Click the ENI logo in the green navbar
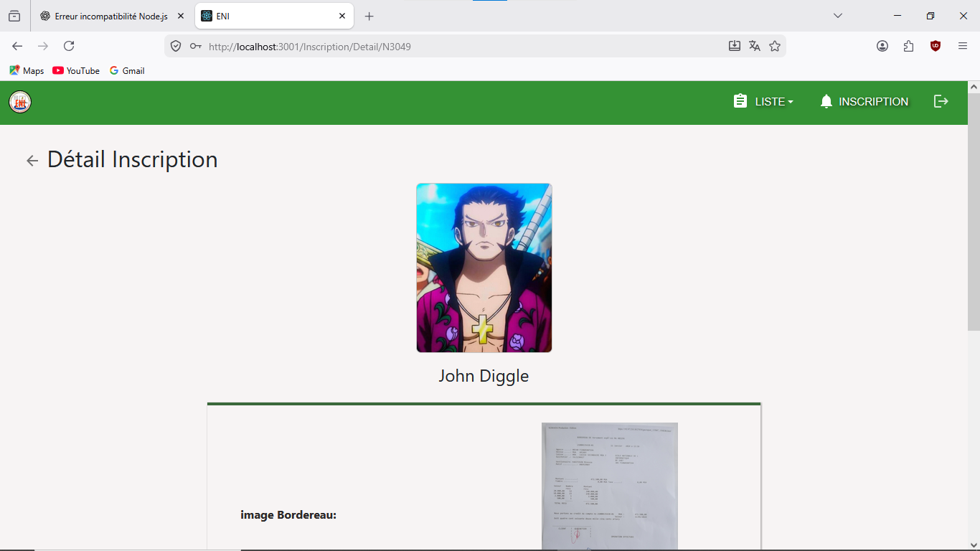The height and width of the screenshot is (551, 980). (20, 102)
